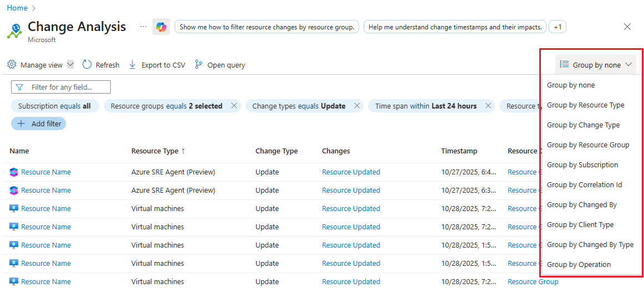
Task: Click the Change Analysis logo icon
Action: pyautogui.click(x=15, y=30)
